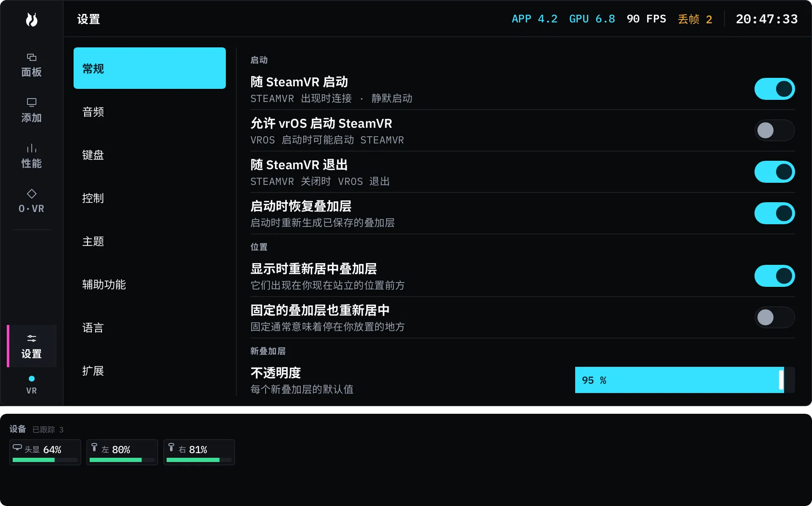Click the 左 controller device icon
The image size is (812, 506).
click(94, 447)
